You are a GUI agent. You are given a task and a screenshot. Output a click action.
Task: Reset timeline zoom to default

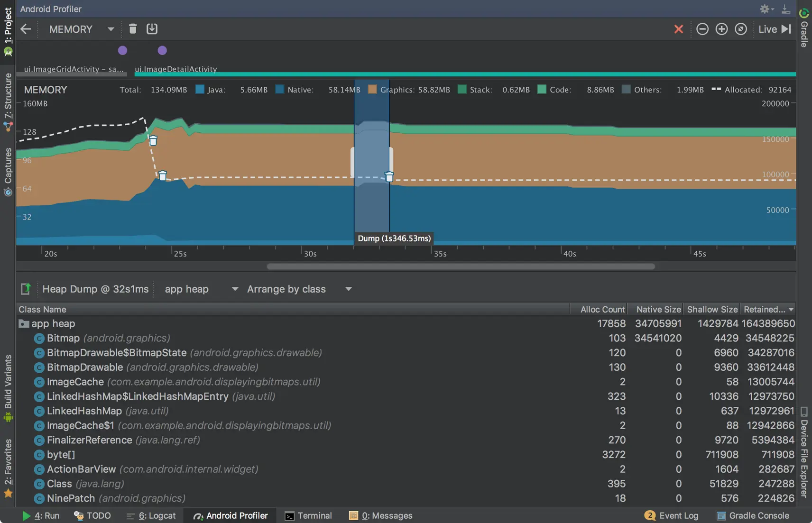[740, 29]
